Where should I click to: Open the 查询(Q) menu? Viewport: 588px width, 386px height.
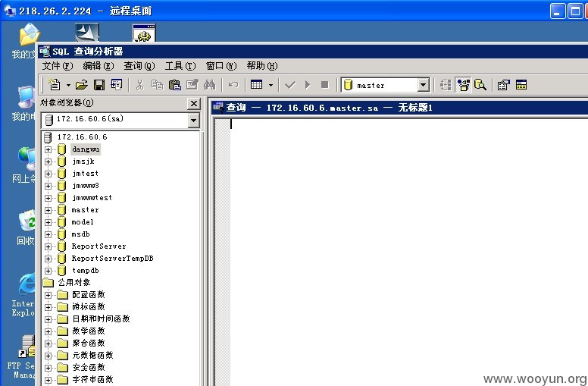139,66
